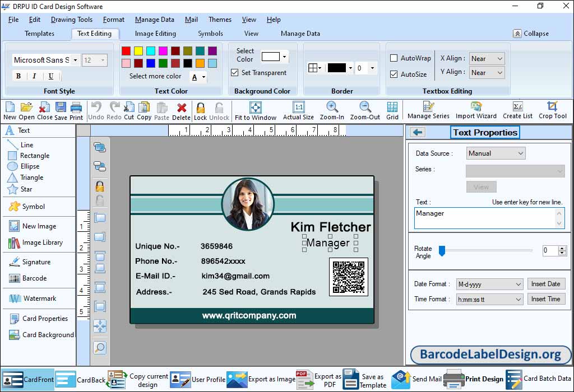Viewport: 574px width, 392px height.
Task: Open the X Align dropdown
Action: [x=487, y=58]
